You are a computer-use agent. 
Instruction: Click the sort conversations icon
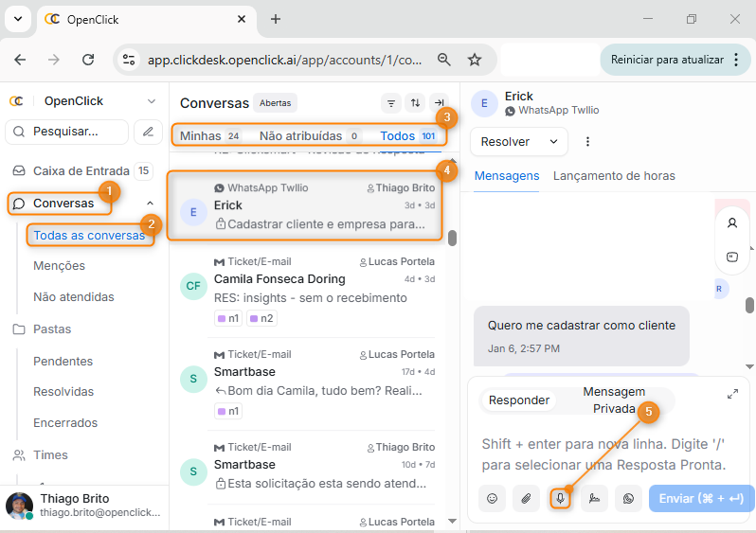coord(415,103)
